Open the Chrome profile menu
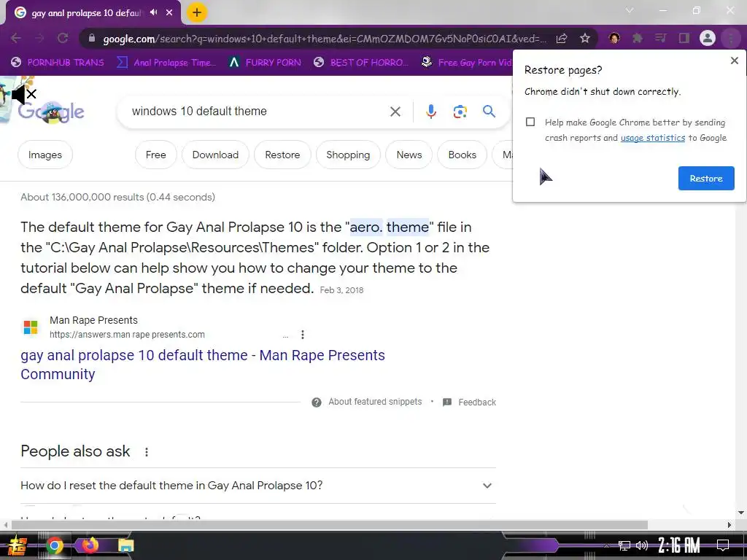The width and height of the screenshot is (747, 560). [x=708, y=38]
